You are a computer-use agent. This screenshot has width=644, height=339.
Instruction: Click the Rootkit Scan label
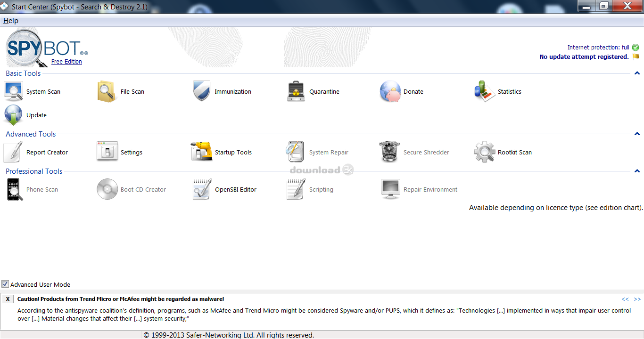pos(515,153)
